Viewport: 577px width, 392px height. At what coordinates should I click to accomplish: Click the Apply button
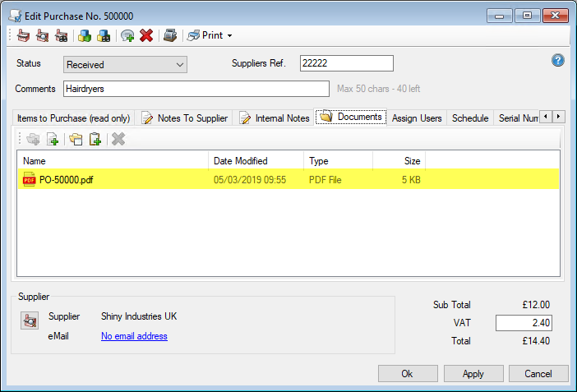pos(473,373)
